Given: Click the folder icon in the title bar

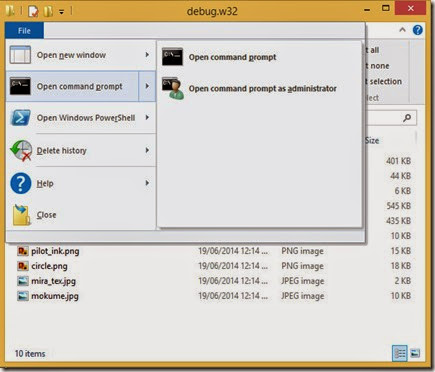Looking at the screenshot, I should (x=10, y=11).
